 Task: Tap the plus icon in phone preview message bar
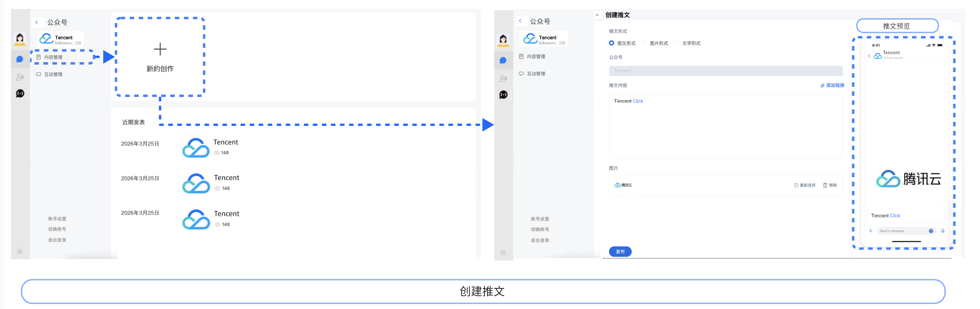click(x=870, y=231)
